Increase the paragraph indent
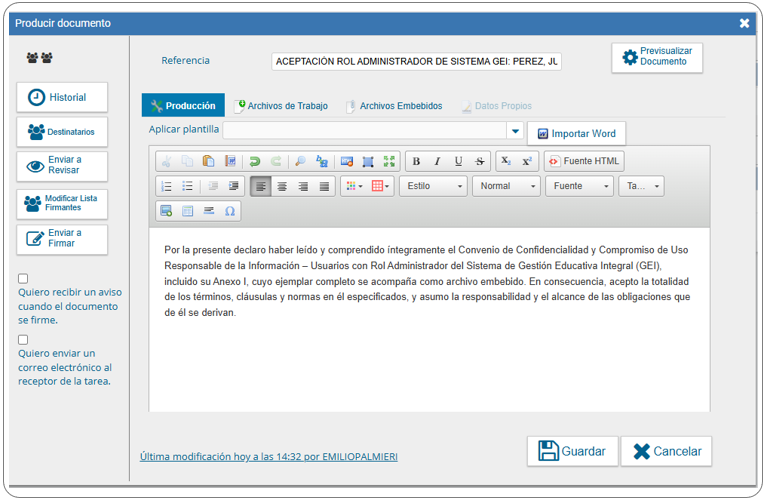 tap(234, 186)
